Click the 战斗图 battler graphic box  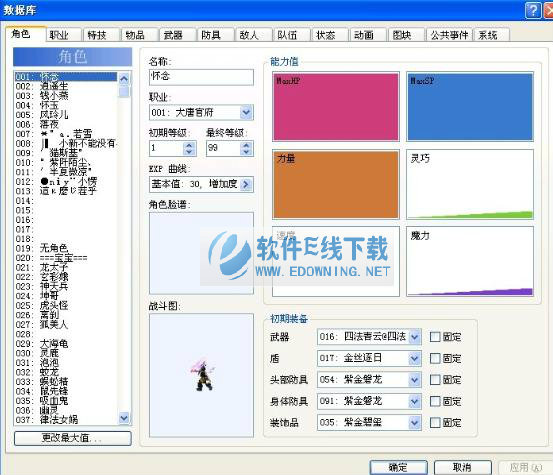201,375
